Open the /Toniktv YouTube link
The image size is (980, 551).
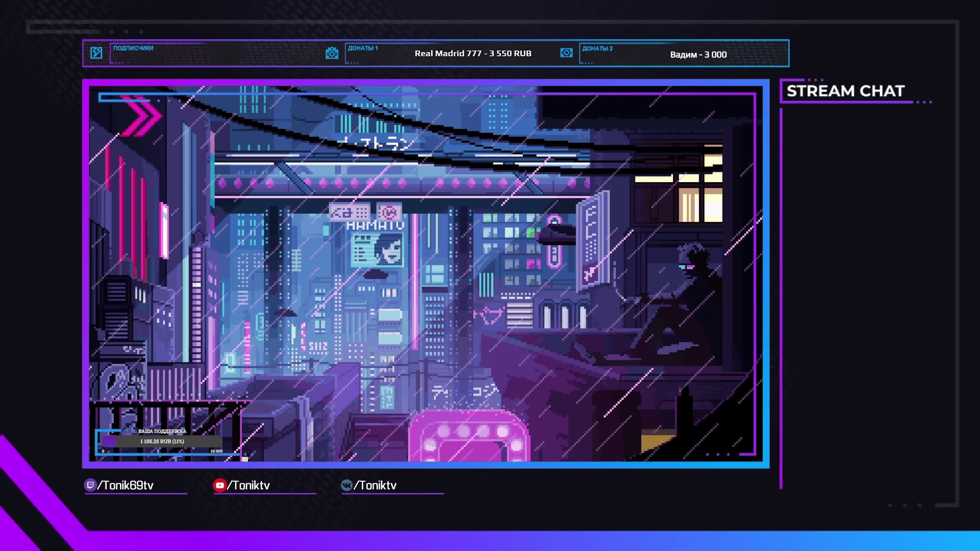pos(248,486)
